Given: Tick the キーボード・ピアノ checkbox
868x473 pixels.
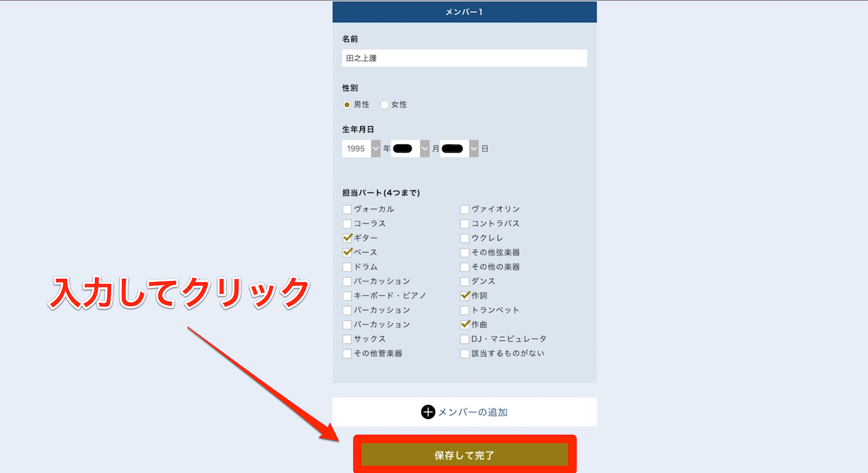Looking at the screenshot, I should point(347,296).
